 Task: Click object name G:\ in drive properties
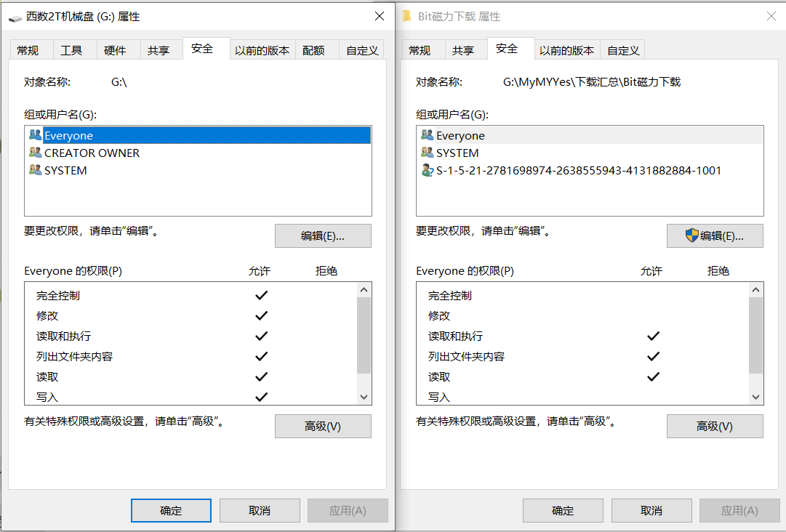119,81
